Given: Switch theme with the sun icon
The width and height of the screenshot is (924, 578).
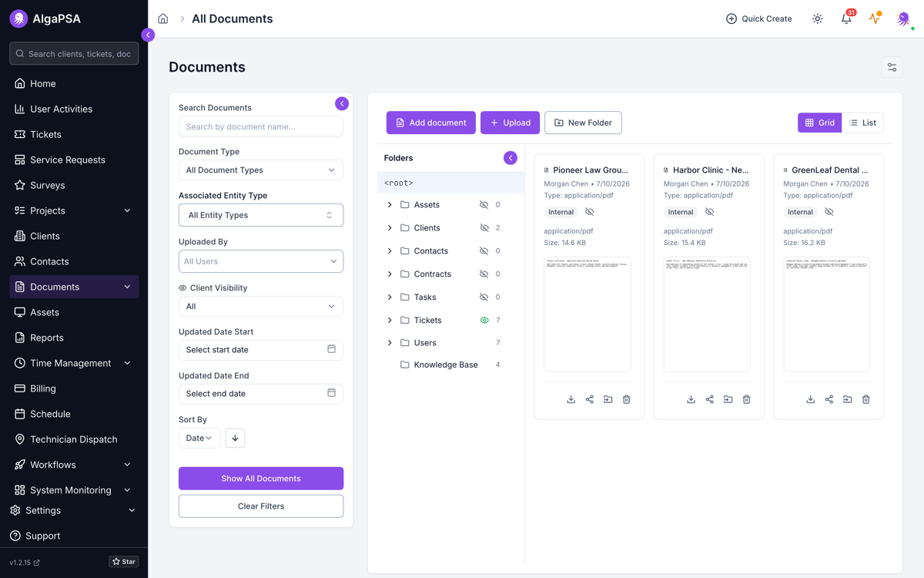Looking at the screenshot, I should (x=818, y=18).
